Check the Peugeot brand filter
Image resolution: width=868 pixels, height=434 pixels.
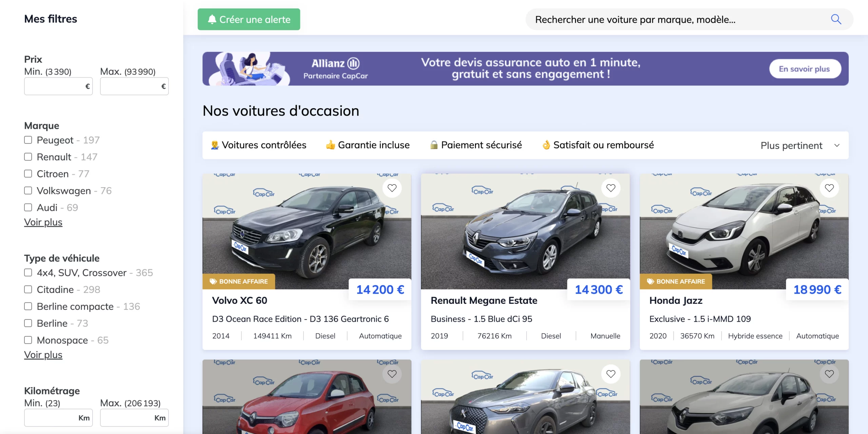tap(28, 140)
